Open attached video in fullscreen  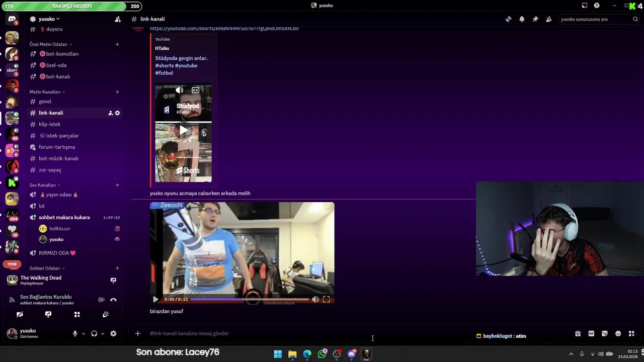coord(327,300)
